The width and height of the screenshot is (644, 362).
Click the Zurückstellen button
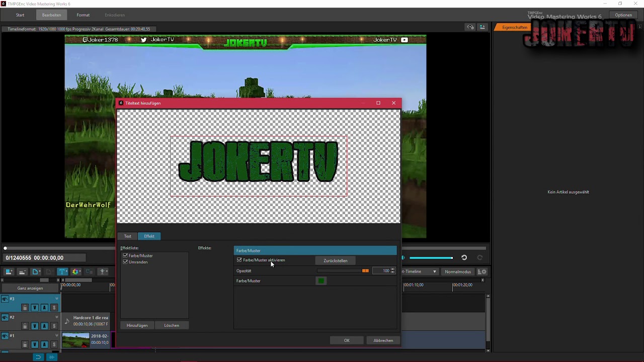(x=336, y=260)
